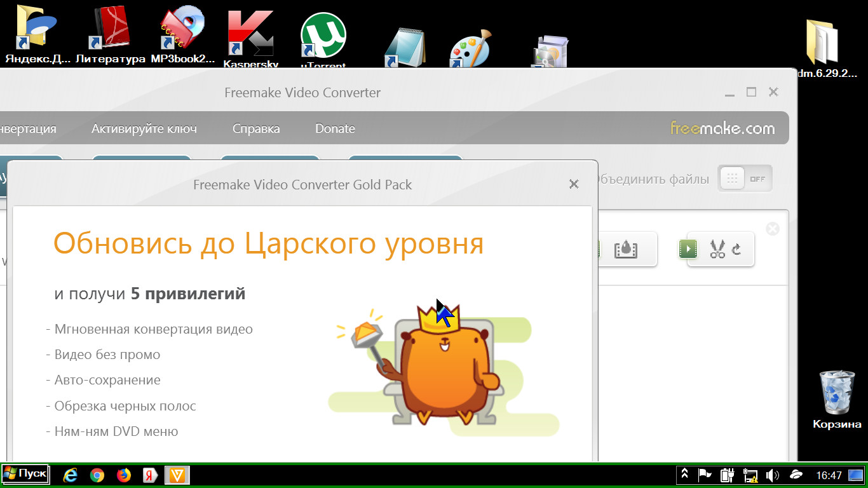Open the Yandex.Disk tray icon
Image resolution: width=868 pixels, height=488 pixels.
[x=796, y=475]
